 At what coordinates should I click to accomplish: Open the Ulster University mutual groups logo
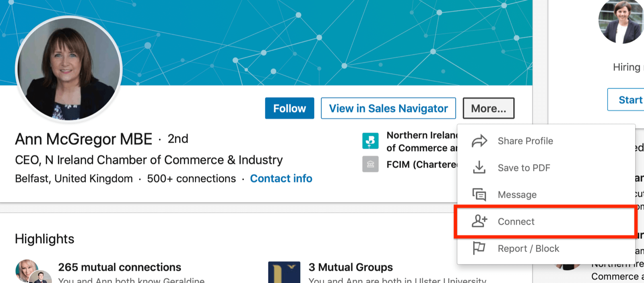point(284,273)
